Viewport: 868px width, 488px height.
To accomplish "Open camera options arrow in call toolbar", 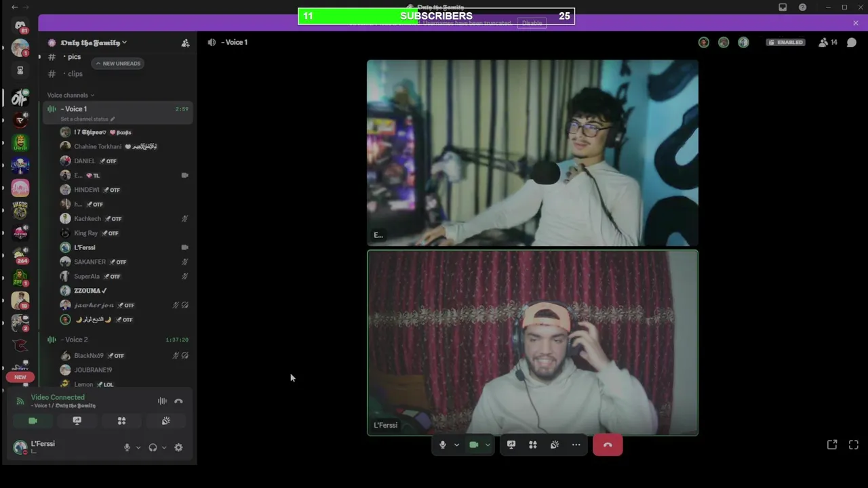I will coord(488,445).
